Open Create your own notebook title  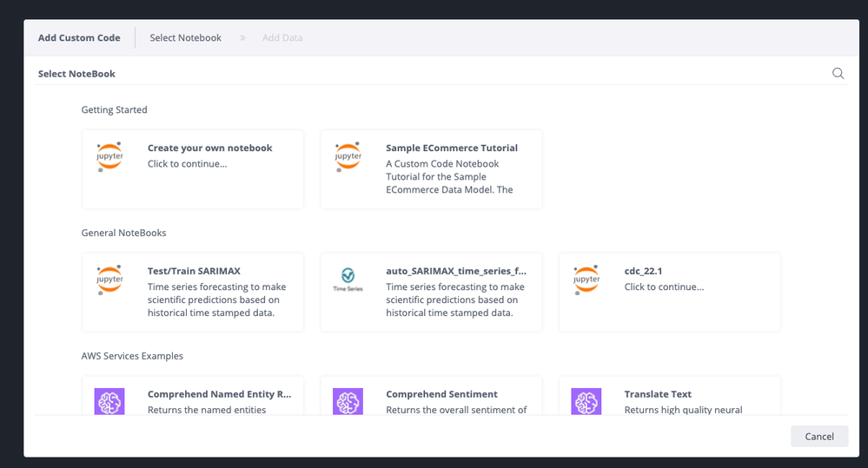pyautogui.click(x=209, y=148)
